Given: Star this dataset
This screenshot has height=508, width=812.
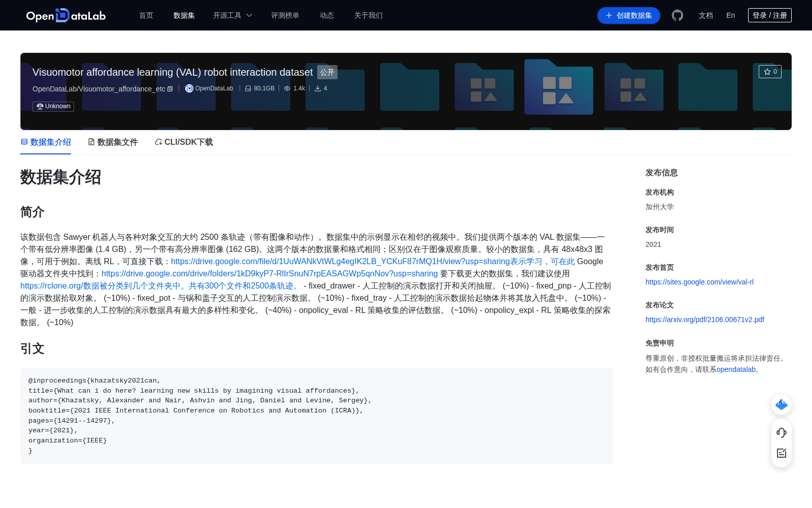Looking at the screenshot, I should pos(770,72).
